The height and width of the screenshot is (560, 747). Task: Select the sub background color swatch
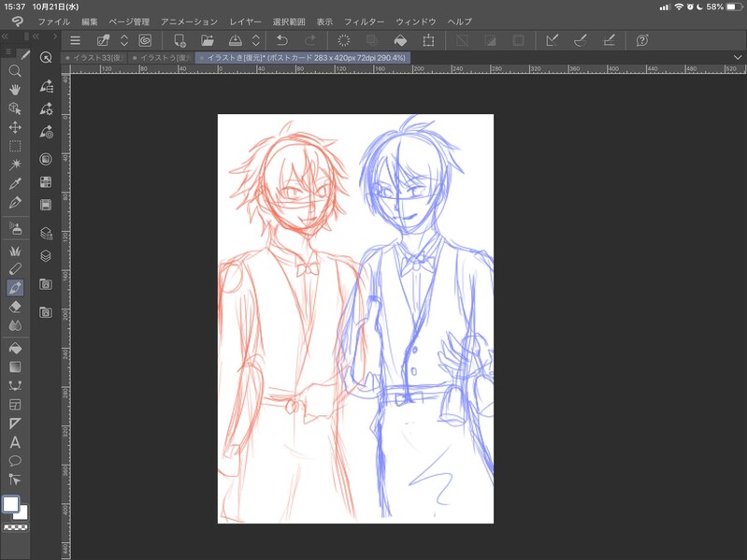tap(21, 512)
